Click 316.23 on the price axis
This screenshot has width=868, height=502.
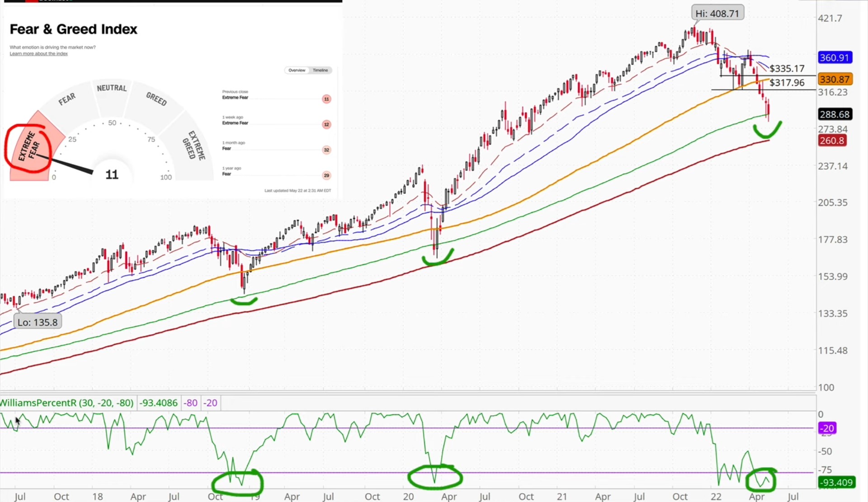click(833, 92)
